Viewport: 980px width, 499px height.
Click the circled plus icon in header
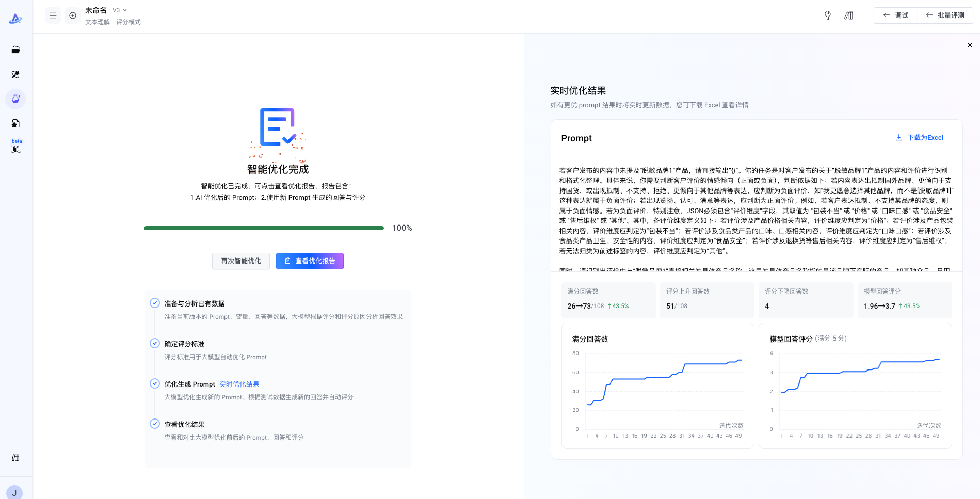tap(73, 15)
